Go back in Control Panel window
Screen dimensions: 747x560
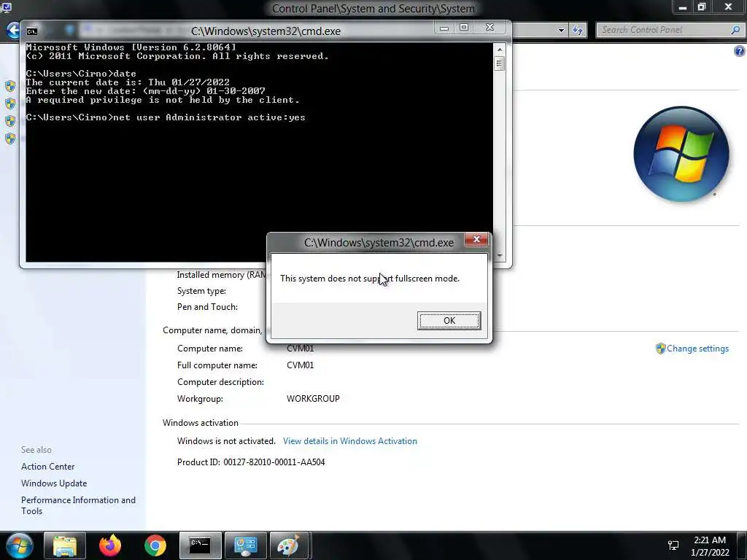click(13, 30)
